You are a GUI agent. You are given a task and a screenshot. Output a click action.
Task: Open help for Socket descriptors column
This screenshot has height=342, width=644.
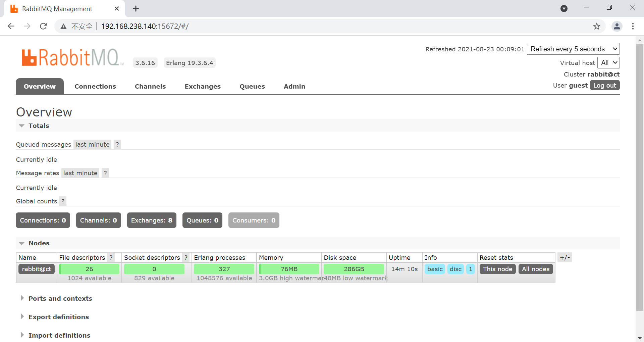(x=186, y=258)
